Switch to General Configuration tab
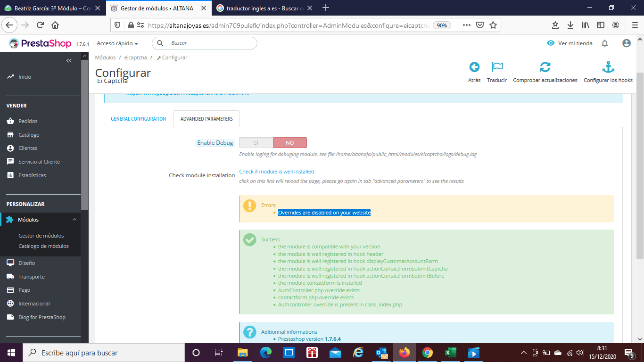The image size is (644, 362). pyautogui.click(x=139, y=119)
